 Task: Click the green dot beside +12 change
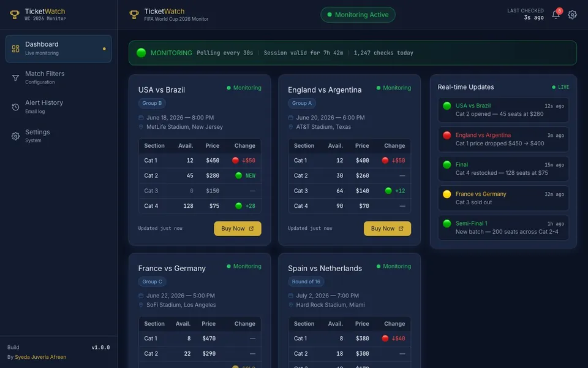tap(388, 191)
